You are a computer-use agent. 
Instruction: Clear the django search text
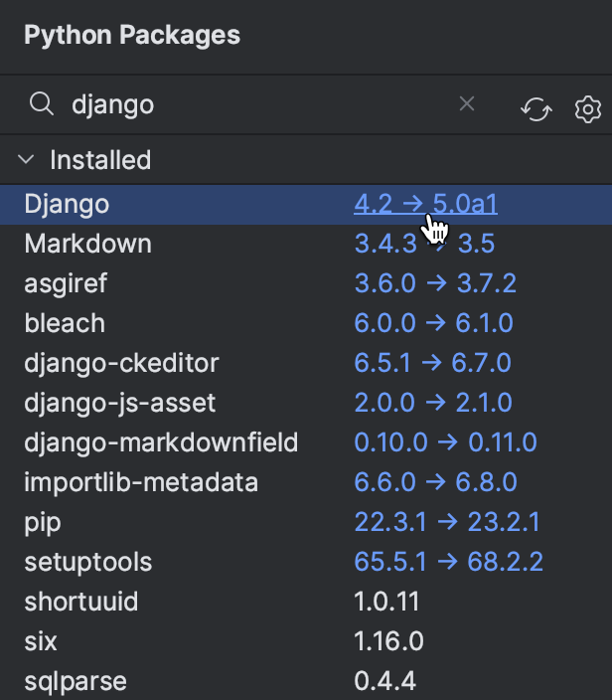(467, 104)
